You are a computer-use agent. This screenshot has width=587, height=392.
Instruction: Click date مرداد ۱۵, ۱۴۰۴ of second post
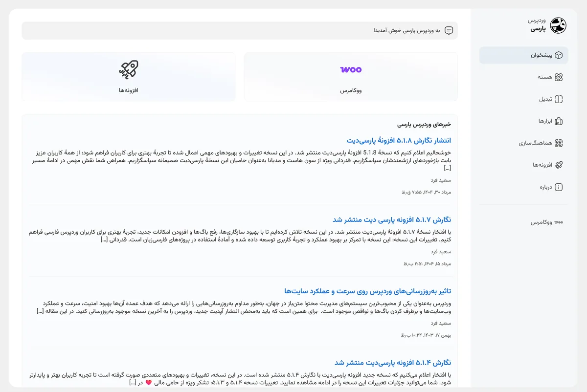[427, 263]
